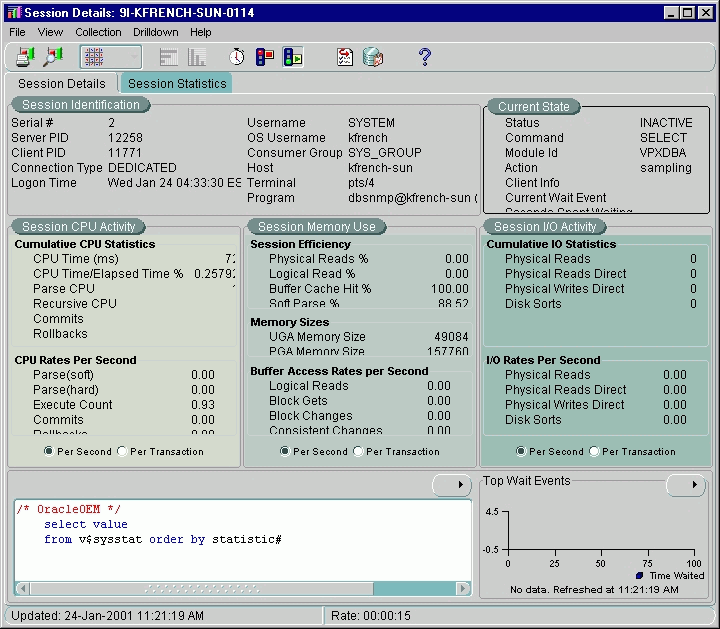Switch to the Session Details tab
Image resolution: width=720 pixels, height=629 pixels.
point(62,84)
